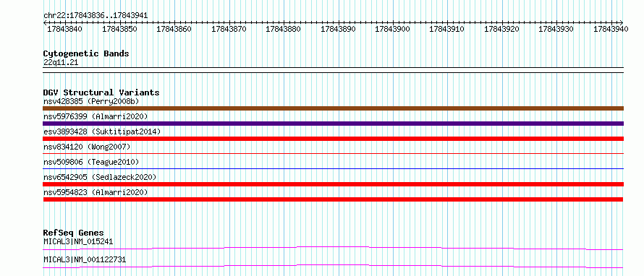This screenshot has height=276, width=644.
Task: Click the RefSeq Genes track title
Action: (74, 233)
